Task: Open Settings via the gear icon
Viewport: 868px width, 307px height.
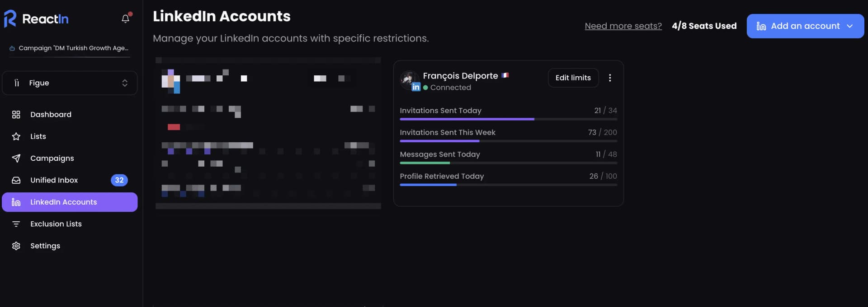Action: pyautogui.click(x=16, y=245)
